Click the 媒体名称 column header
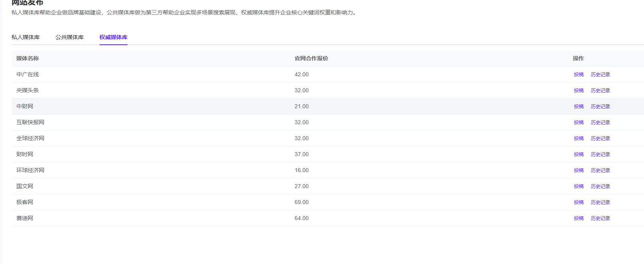644x264 pixels. point(28,58)
